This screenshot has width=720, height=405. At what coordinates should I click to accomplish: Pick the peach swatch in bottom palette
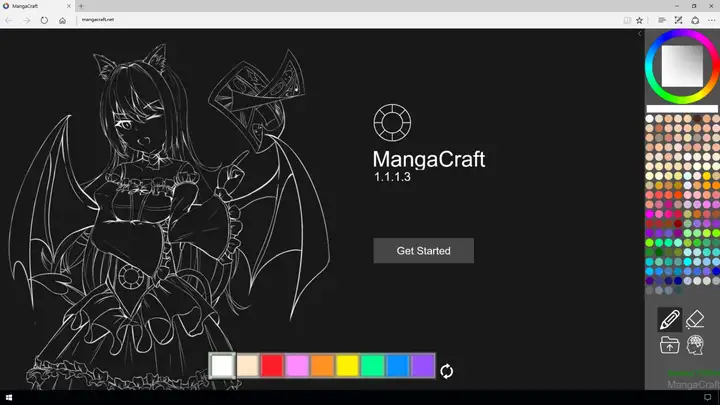[x=248, y=366]
